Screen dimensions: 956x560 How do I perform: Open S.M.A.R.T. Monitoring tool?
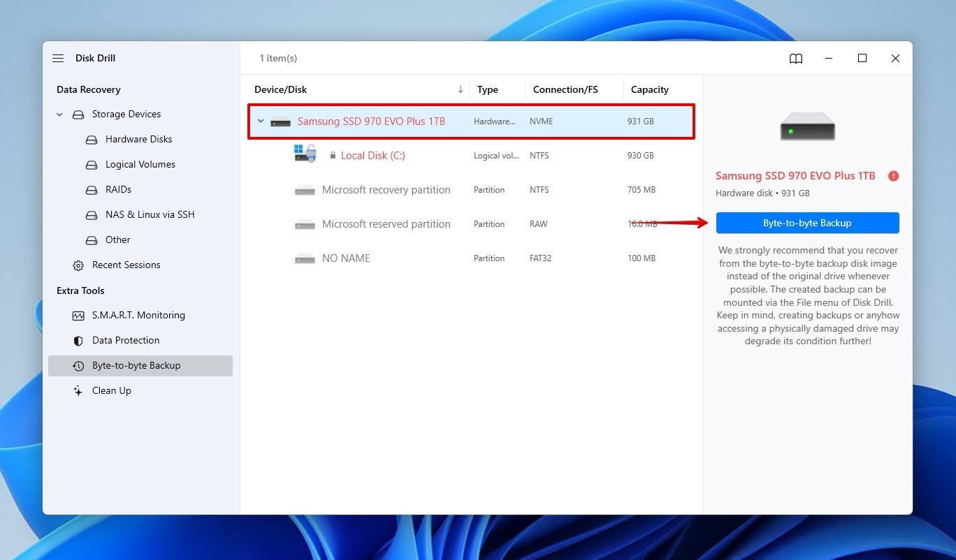point(138,316)
